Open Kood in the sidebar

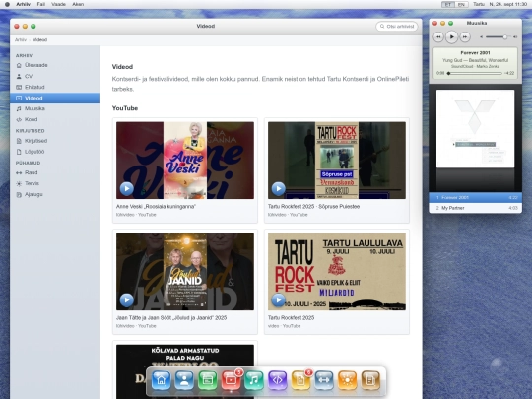click(54, 119)
